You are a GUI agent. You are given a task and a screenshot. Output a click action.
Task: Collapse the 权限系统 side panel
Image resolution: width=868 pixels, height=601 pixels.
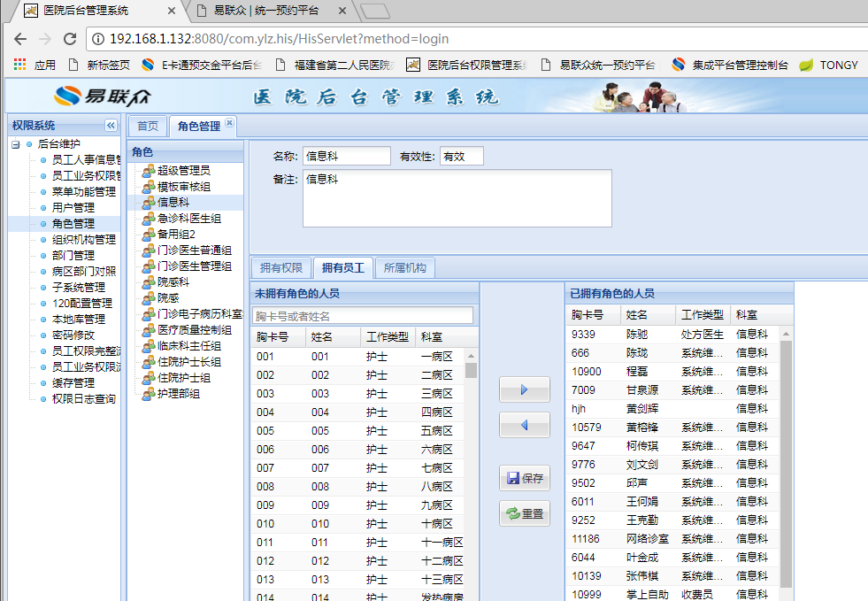[111, 125]
